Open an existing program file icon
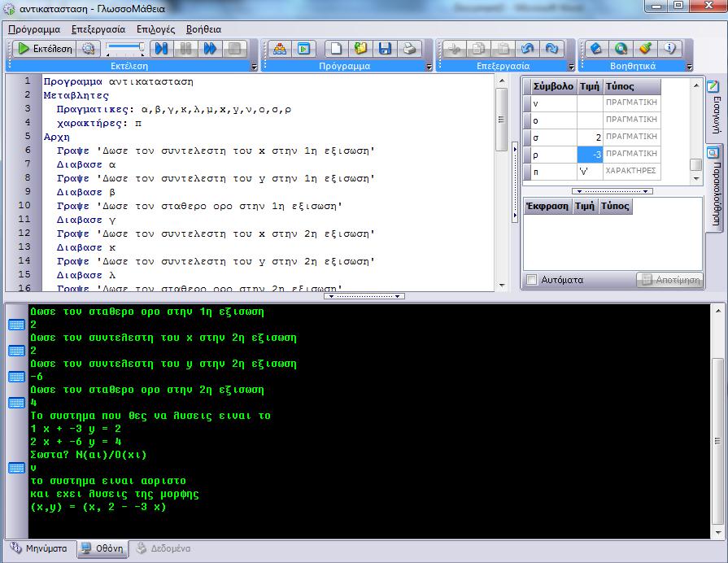Viewport: 728px width, 563px height. click(x=361, y=48)
